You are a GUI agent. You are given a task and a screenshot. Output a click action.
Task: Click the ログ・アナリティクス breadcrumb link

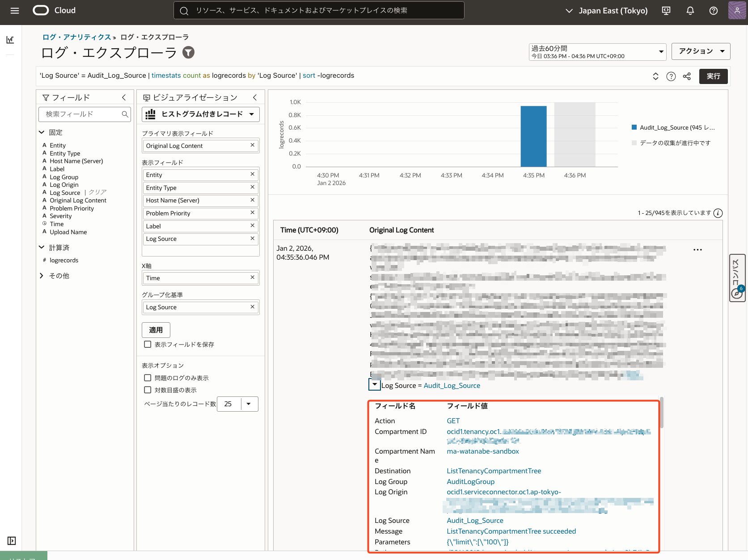point(76,37)
